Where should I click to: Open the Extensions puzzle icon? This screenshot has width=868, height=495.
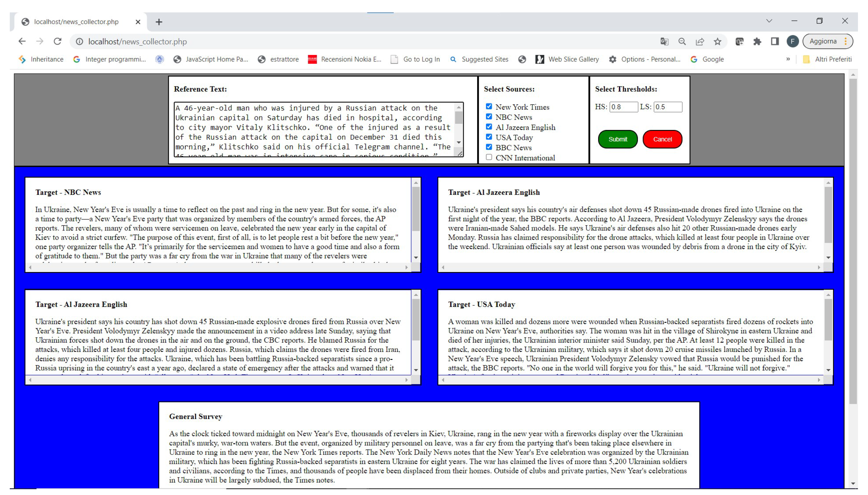click(x=757, y=41)
